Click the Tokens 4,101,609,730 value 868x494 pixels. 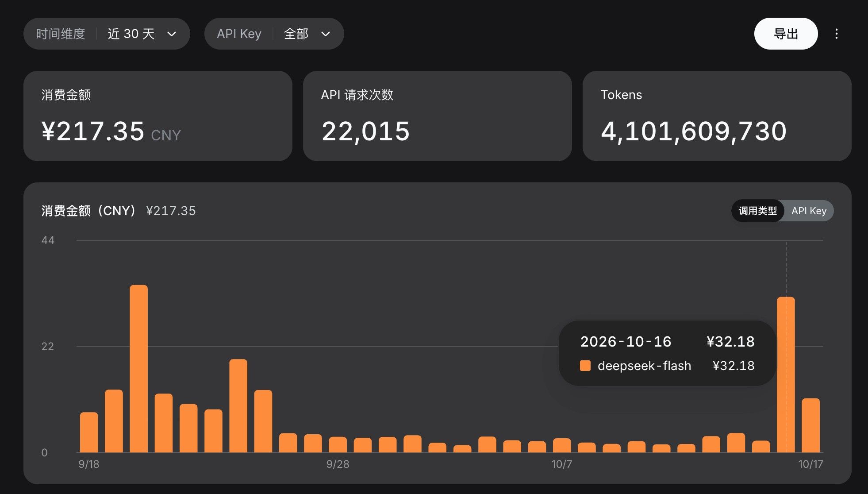[x=694, y=131]
